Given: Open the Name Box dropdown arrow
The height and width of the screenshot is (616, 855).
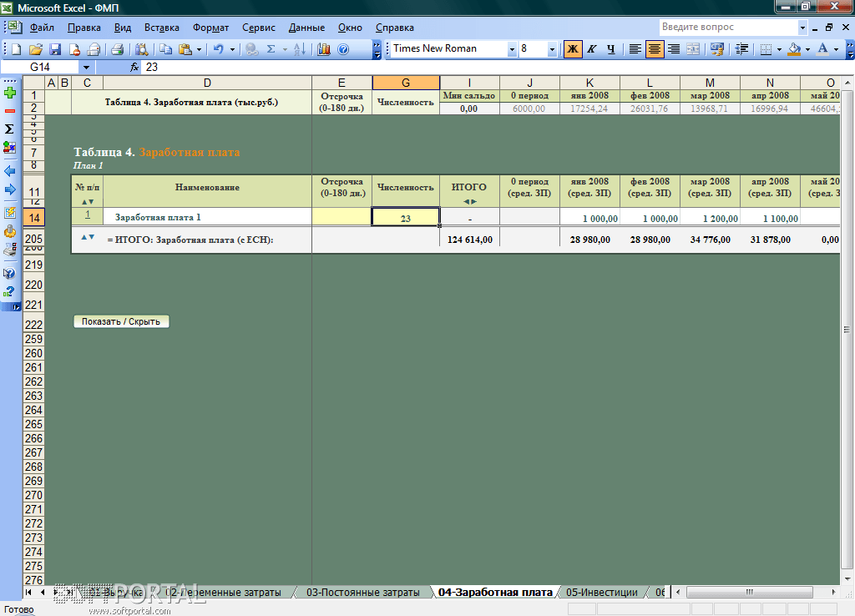Looking at the screenshot, I should pyautogui.click(x=86, y=67).
